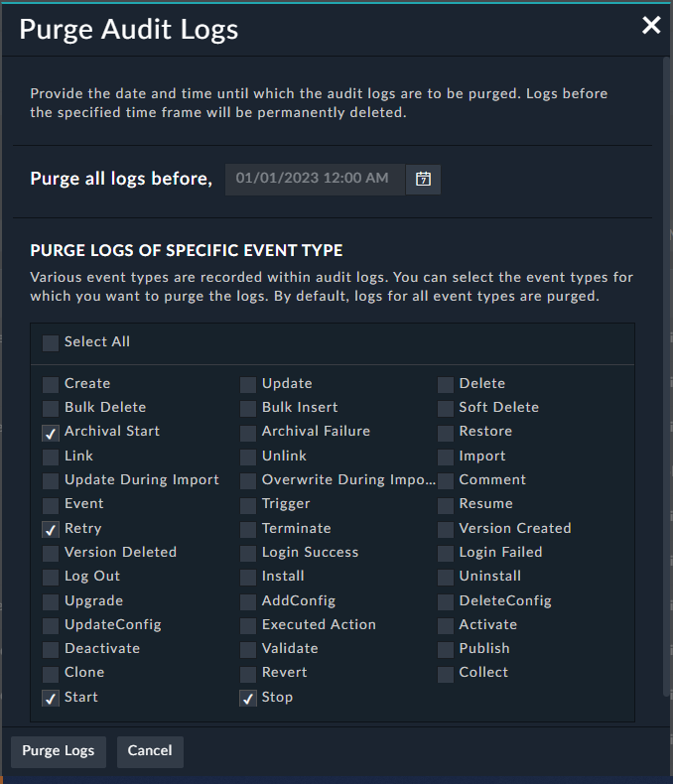The width and height of the screenshot is (673, 784).
Task: Check the Terminate event checkbox
Action: 248,529
